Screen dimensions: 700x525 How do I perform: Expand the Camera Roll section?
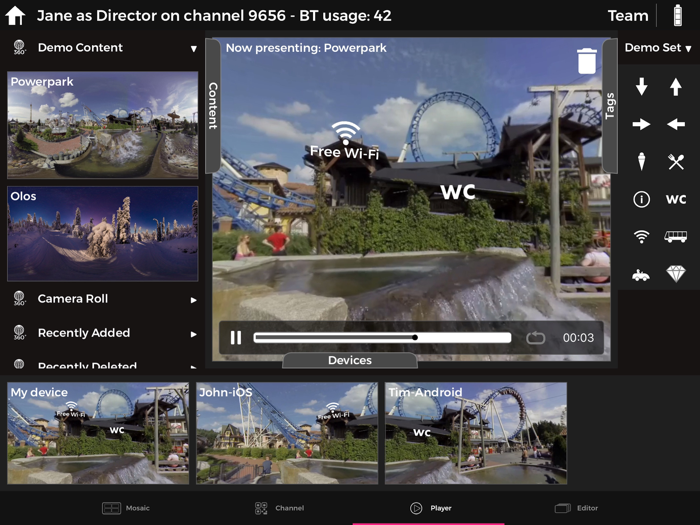pos(193,300)
